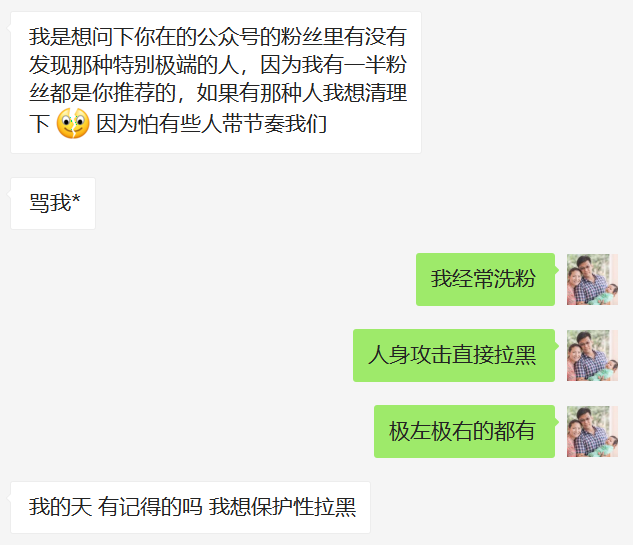Click the phrase "带节奏我们" after the emoji
Viewport: 633px width, 545px height.
click(275, 124)
